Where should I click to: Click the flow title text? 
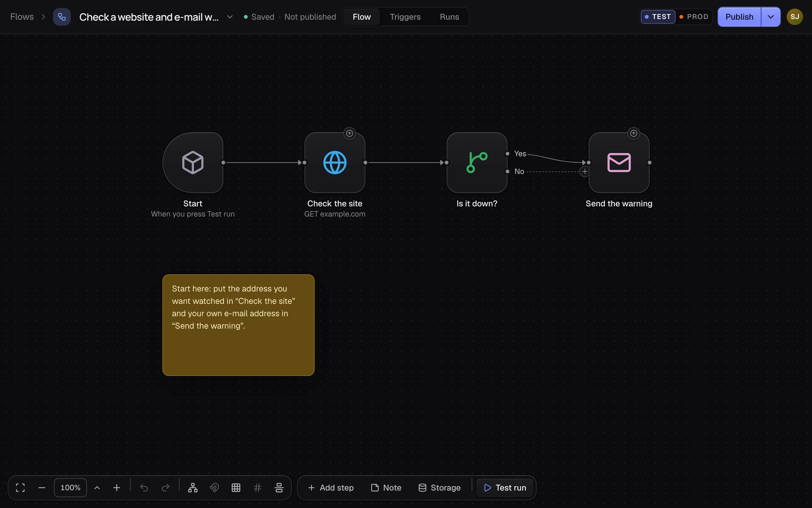tap(149, 17)
